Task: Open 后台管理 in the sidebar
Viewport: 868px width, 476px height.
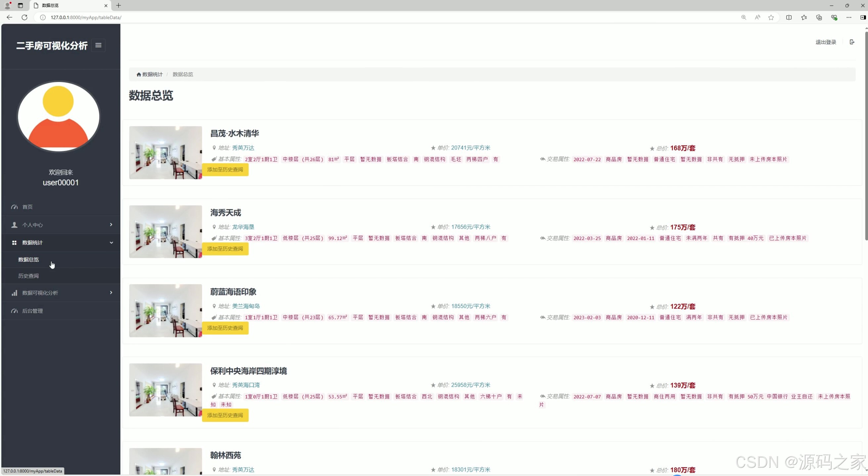Action: tap(32, 311)
